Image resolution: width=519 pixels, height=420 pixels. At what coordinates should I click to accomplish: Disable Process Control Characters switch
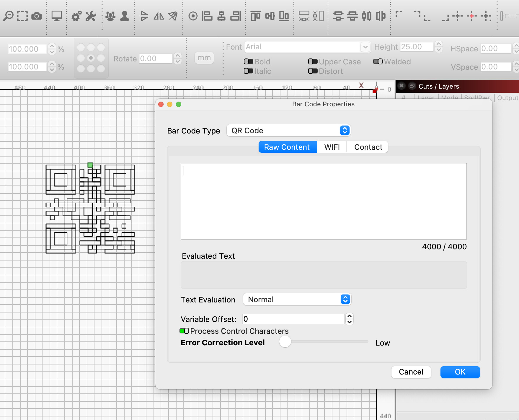[x=184, y=331]
